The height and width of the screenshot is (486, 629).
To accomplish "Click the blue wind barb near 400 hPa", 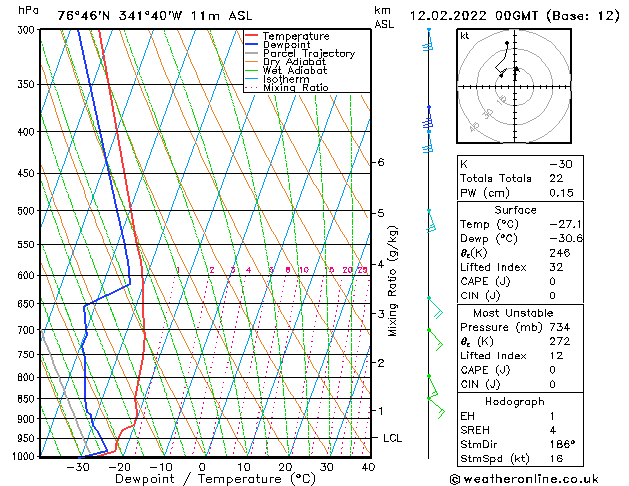I will point(428,123).
